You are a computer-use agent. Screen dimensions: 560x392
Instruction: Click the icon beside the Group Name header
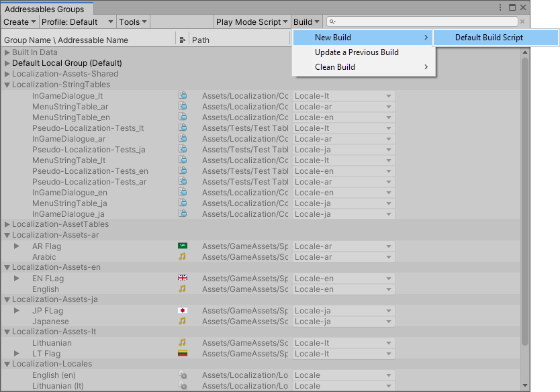(x=181, y=40)
